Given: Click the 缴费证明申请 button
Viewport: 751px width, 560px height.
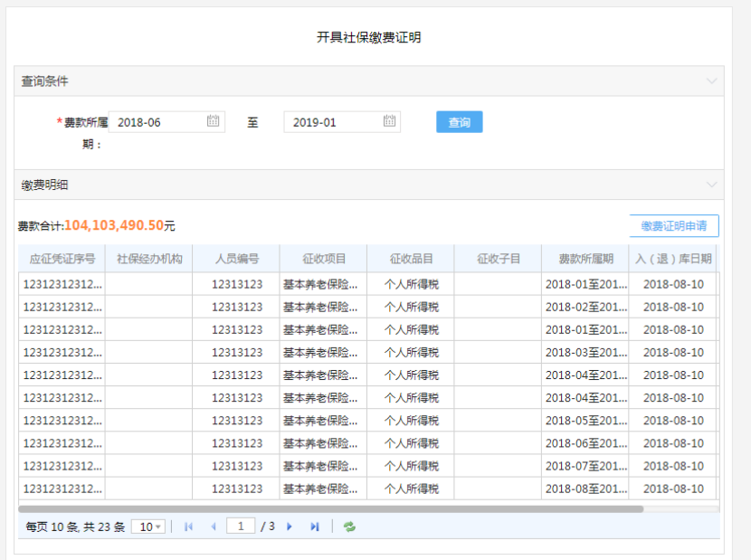Looking at the screenshot, I should pyautogui.click(x=674, y=225).
